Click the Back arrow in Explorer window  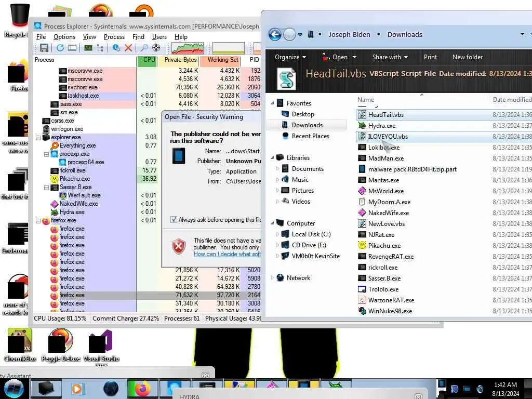tap(275, 34)
